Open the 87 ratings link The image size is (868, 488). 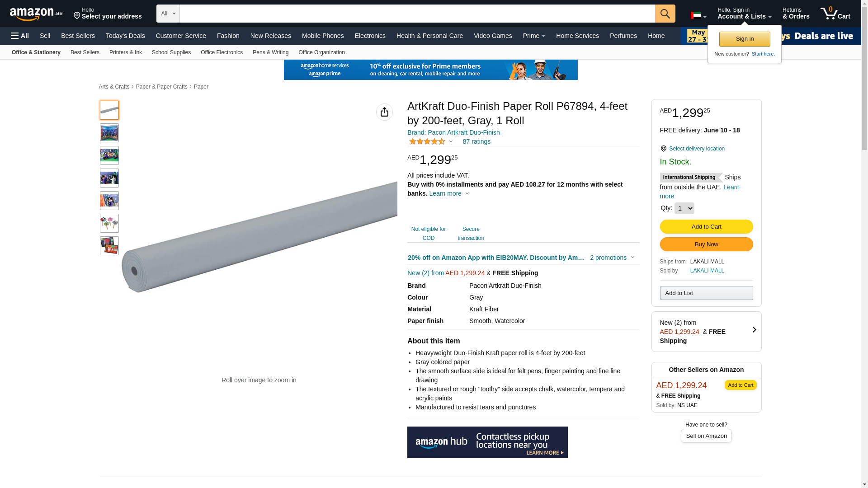pyautogui.click(x=476, y=141)
